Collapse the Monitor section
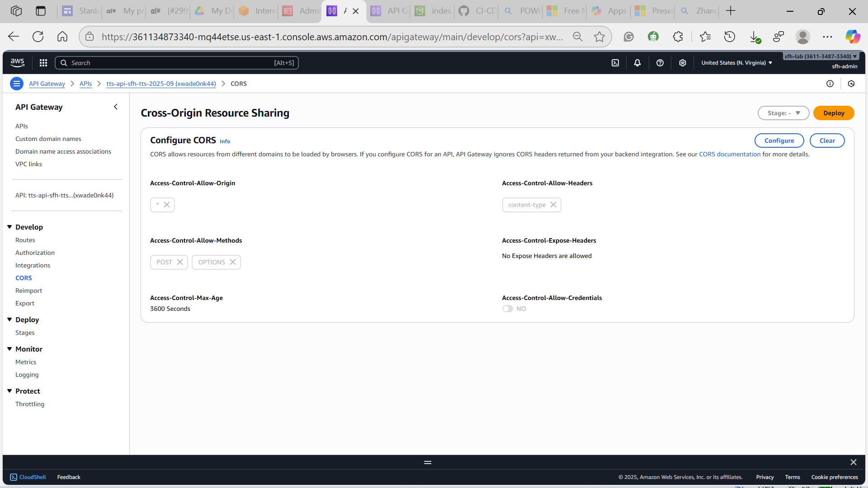 point(9,349)
